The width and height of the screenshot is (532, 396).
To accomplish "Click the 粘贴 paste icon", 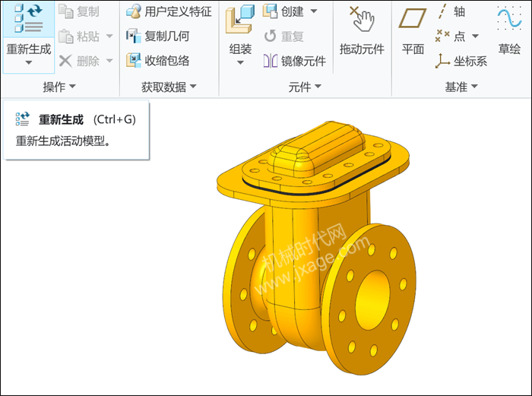I will [65, 36].
